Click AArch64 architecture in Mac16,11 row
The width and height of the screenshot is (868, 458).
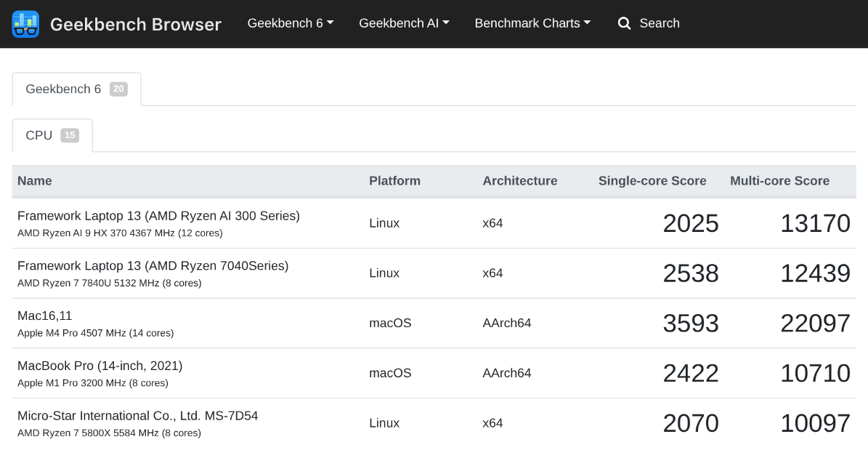point(507,323)
